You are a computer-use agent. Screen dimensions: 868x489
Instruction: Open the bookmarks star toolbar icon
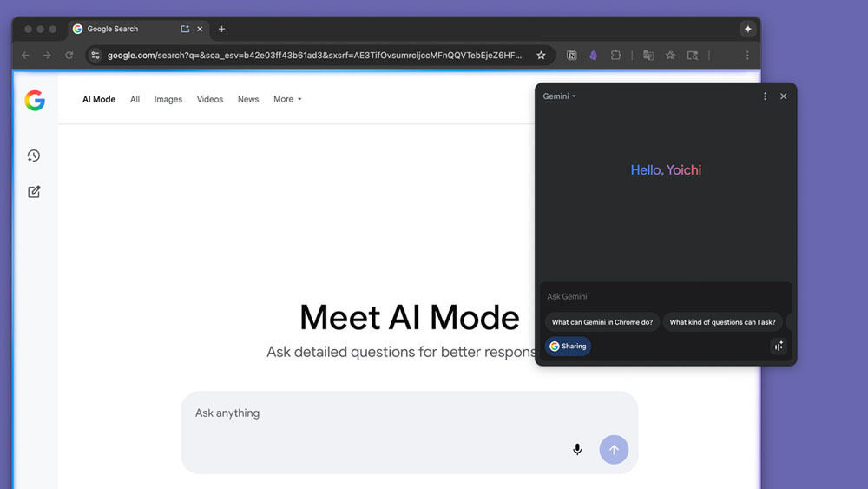(670, 56)
